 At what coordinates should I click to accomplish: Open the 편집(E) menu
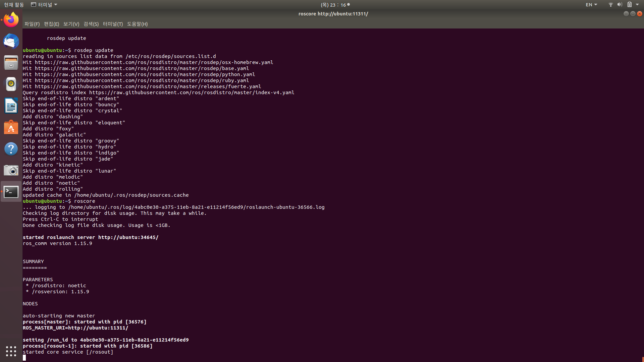point(51,24)
